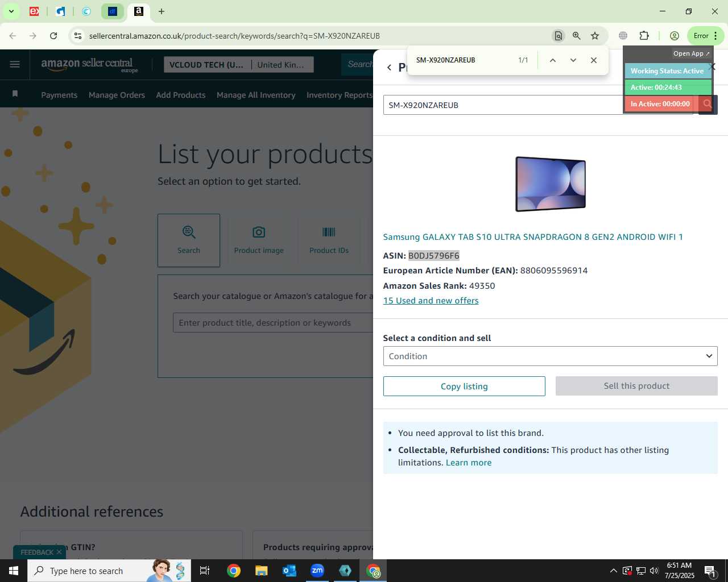Open the Windows Start menu
728x582 pixels.
click(x=14, y=571)
